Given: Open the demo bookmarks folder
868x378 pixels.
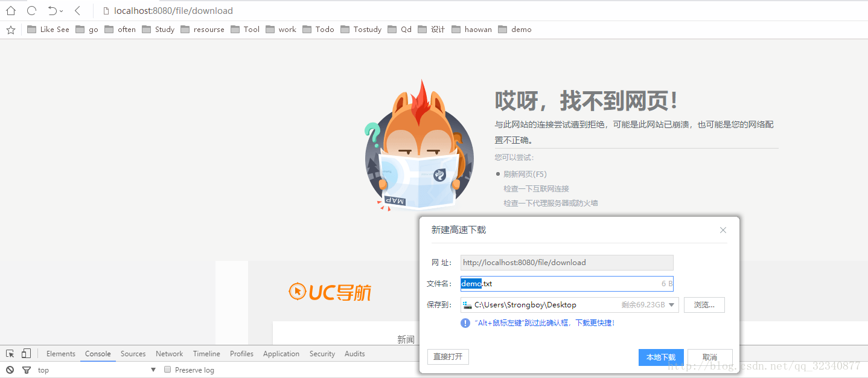Looking at the screenshot, I should [x=515, y=29].
